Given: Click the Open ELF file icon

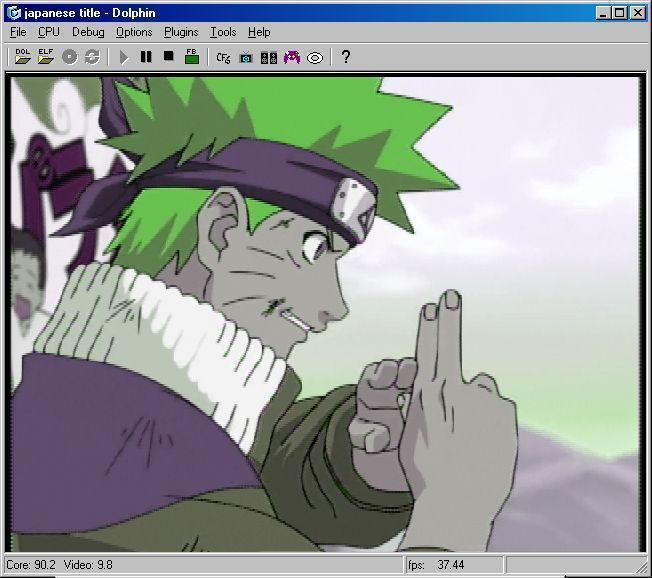Looking at the screenshot, I should pyautogui.click(x=45, y=57).
